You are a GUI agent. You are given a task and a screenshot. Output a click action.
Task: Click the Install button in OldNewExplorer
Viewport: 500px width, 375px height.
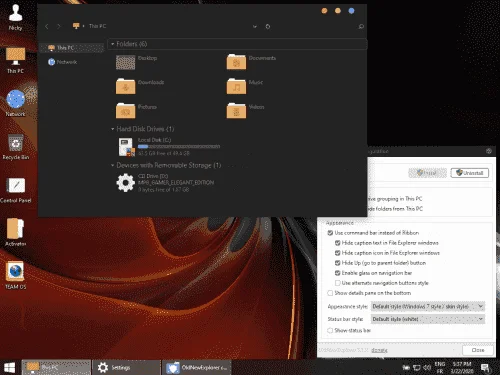click(427, 173)
